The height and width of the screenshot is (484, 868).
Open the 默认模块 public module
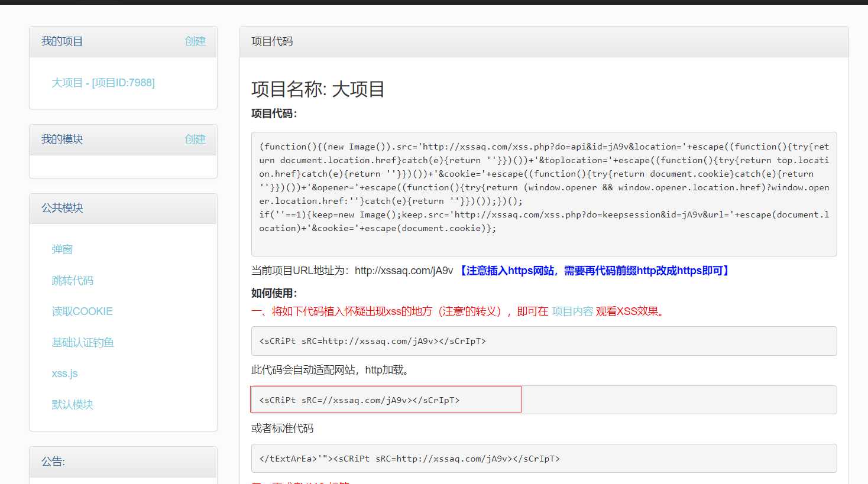coord(72,405)
